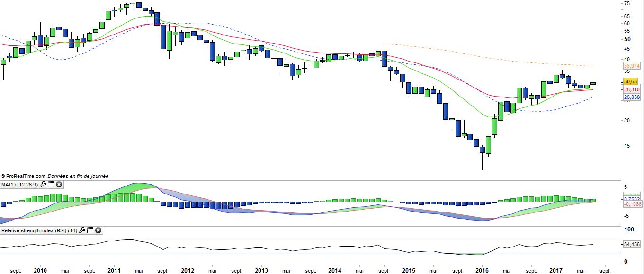This screenshot has width=644, height=274.
Task: Open MACD settings with the wrench icon
Action: (43, 185)
